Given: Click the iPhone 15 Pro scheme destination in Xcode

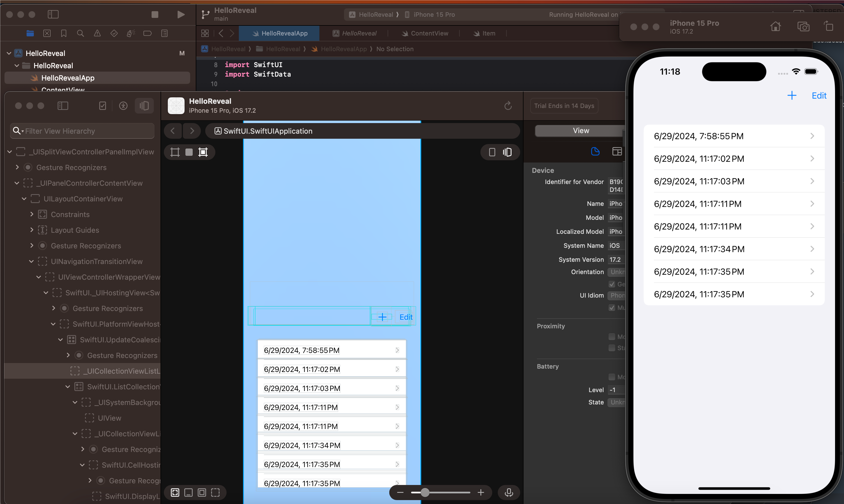Looking at the screenshot, I should coord(430,15).
